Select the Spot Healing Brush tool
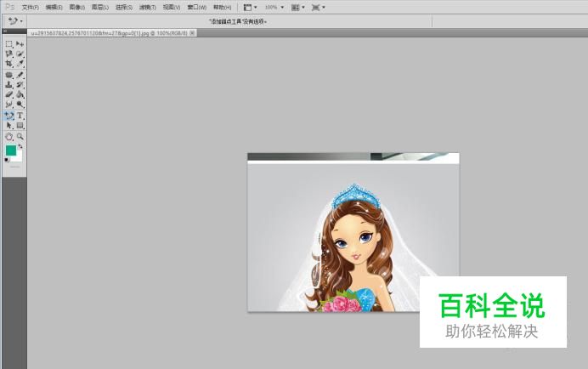This screenshot has height=369, width=588. 9,75
